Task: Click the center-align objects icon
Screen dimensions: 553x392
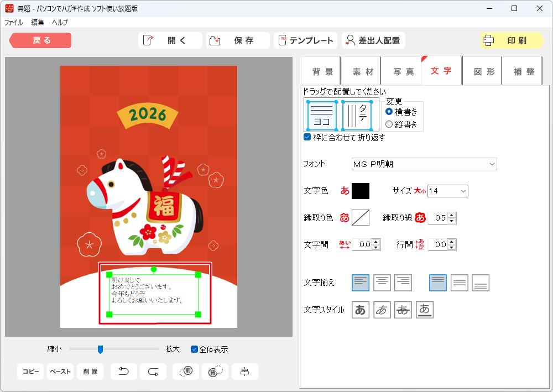Action: 244,372
